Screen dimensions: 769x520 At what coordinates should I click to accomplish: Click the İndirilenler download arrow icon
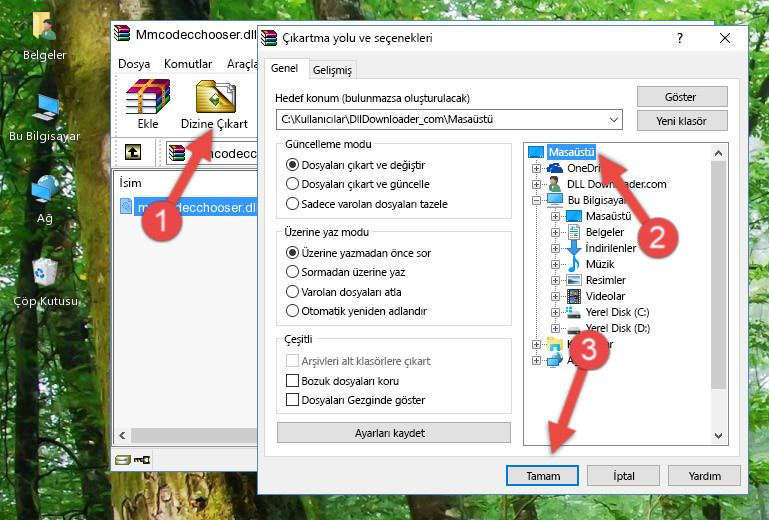pos(573,248)
